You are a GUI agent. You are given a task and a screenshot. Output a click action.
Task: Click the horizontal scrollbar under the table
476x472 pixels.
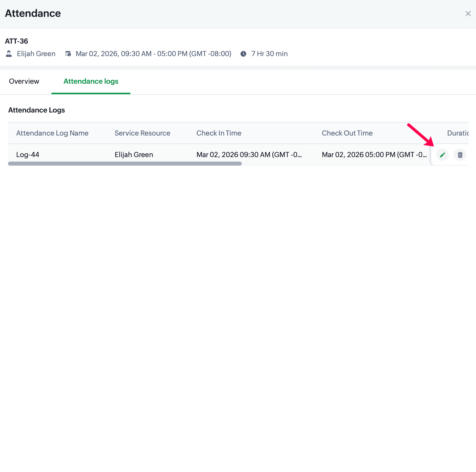click(125, 164)
